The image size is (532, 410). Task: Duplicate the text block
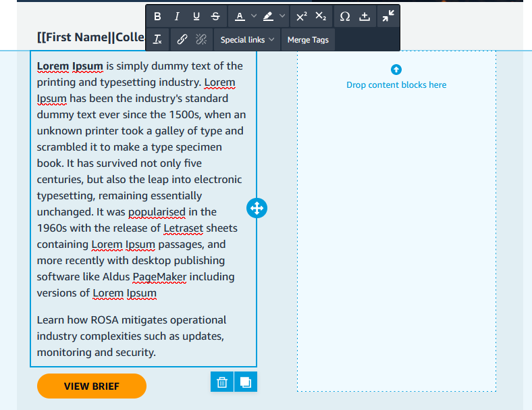246,382
